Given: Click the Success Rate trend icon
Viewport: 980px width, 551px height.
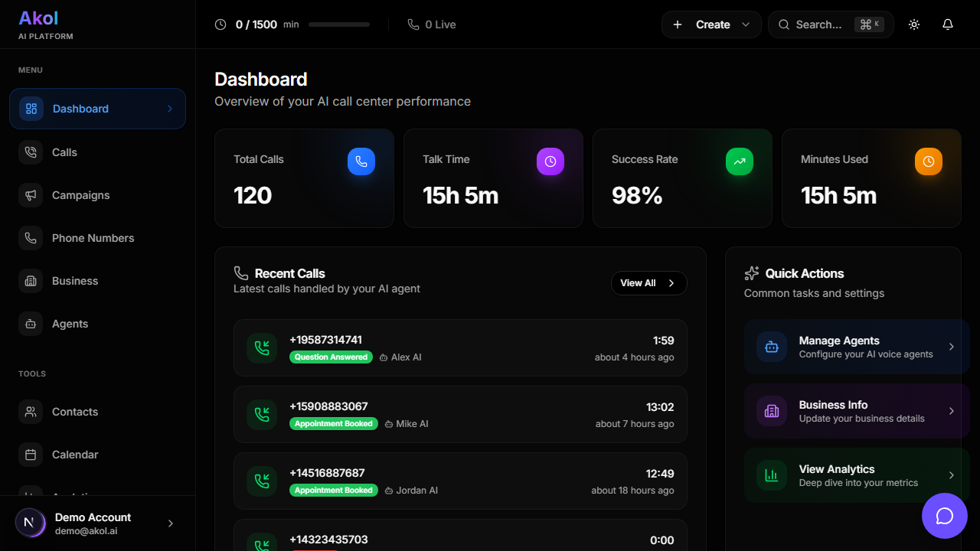Looking at the screenshot, I should pyautogui.click(x=740, y=161).
